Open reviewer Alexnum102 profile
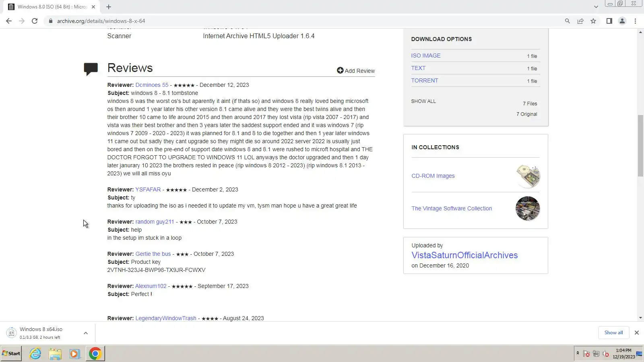Screen dimensions: 644x362 (151, 286)
